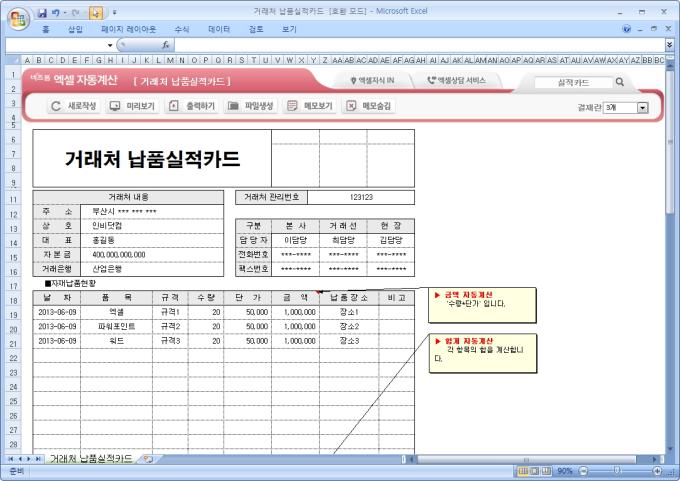This screenshot has width=680, height=481.
Task: Switch to 페이지 레이아웃 tab
Action: 128,29
